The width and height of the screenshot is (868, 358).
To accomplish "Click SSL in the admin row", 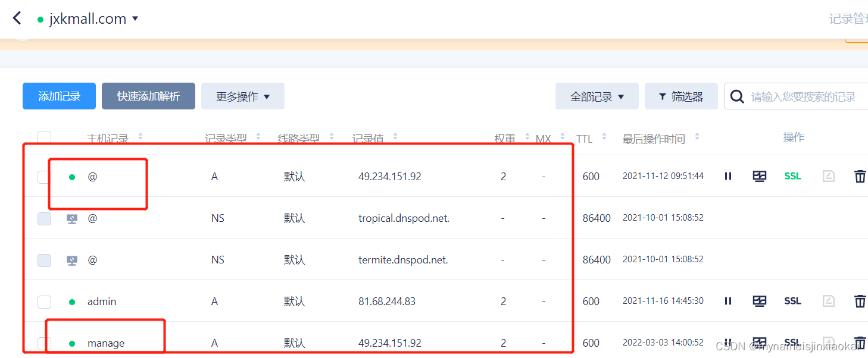I will pyautogui.click(x=792, y=301).
